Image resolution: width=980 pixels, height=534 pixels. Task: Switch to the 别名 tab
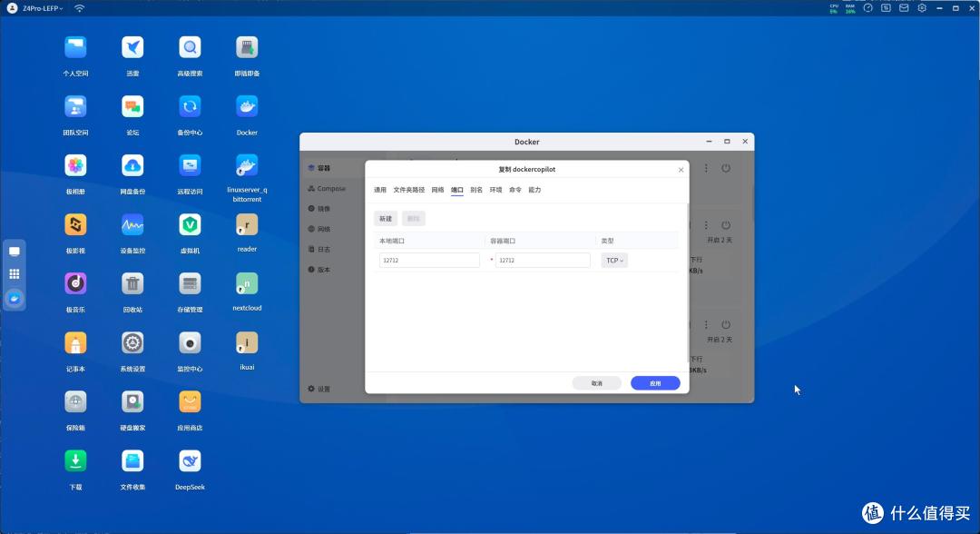tap(476, 190)
